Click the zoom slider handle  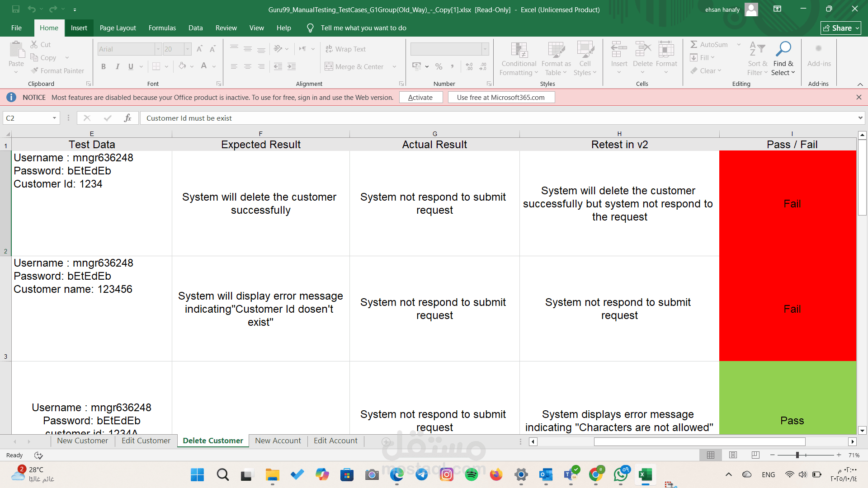click(797, 455)
